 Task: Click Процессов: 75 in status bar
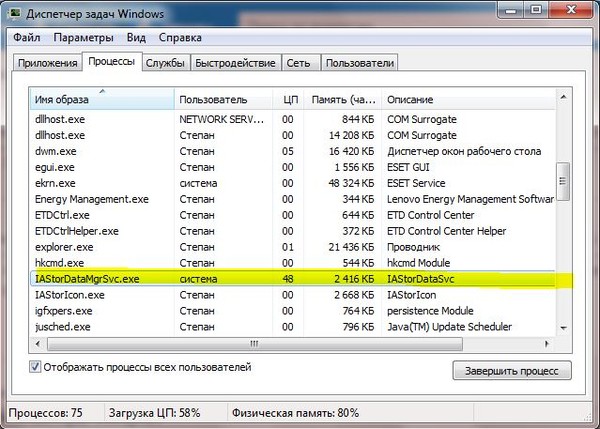tap(46, 413)
